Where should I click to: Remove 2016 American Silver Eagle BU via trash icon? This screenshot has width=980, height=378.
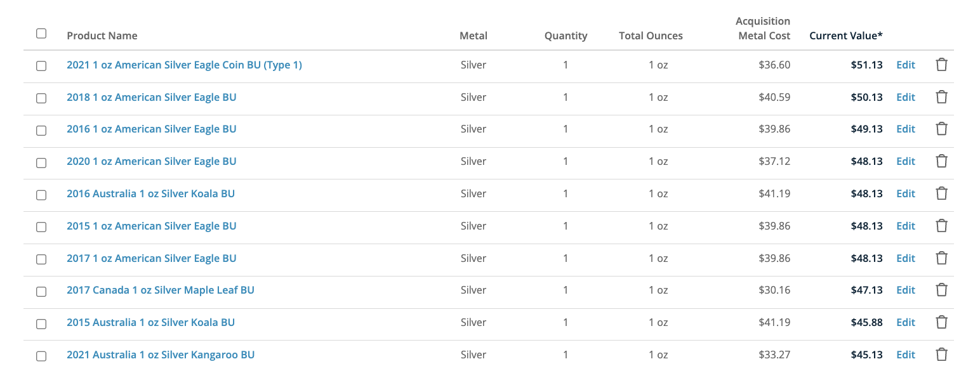pos(941,129)
